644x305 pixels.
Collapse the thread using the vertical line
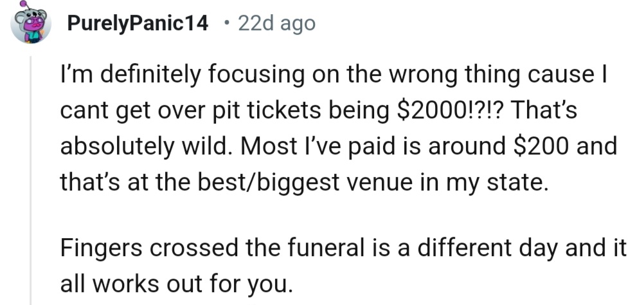tap(31, 180)
